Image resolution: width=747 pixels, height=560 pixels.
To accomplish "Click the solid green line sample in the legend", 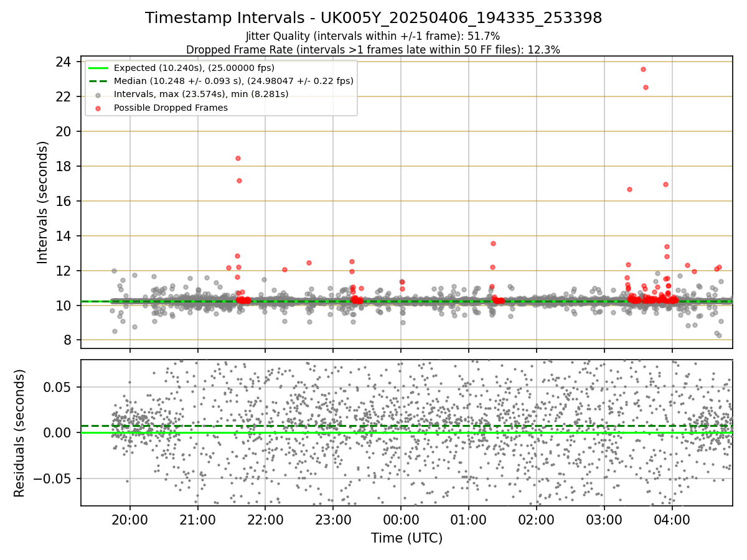I will [98, 68].
